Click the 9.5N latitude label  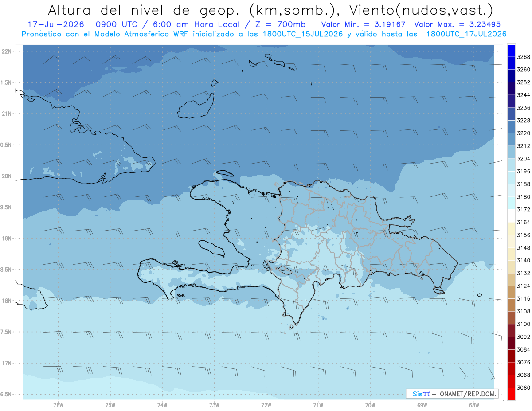(7, 207)
